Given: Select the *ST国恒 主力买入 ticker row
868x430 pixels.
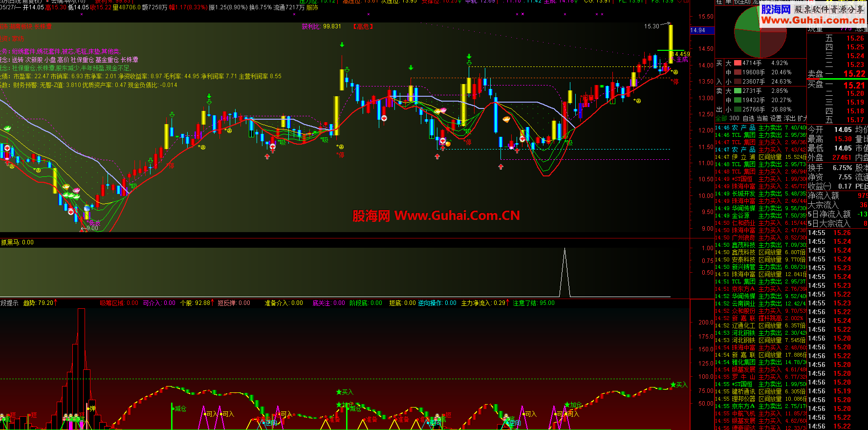Looking at the screenshot, I should click(760, 179).
